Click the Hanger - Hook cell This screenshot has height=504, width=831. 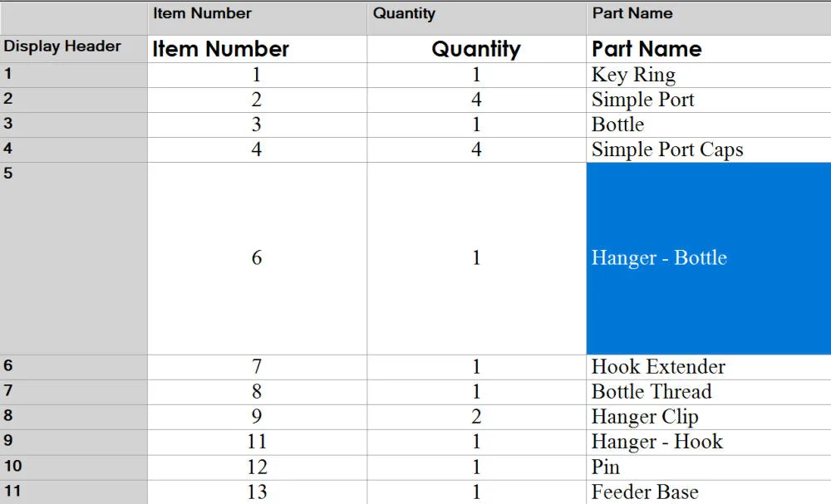[x=709, y=442]
